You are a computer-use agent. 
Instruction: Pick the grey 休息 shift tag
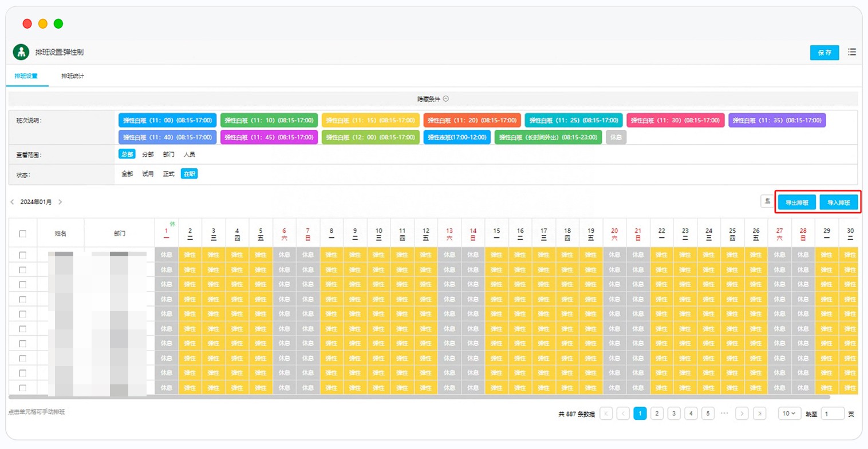[616, 137]
